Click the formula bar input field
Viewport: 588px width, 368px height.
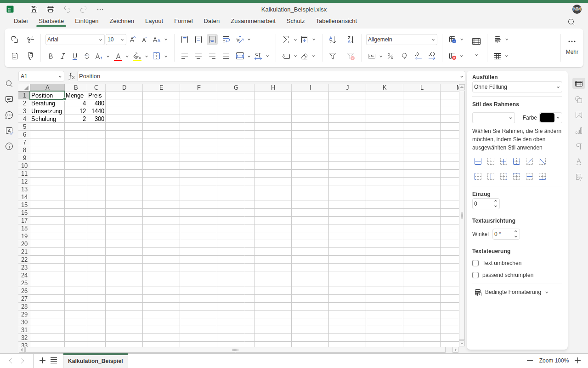click(x=269, y=76)
